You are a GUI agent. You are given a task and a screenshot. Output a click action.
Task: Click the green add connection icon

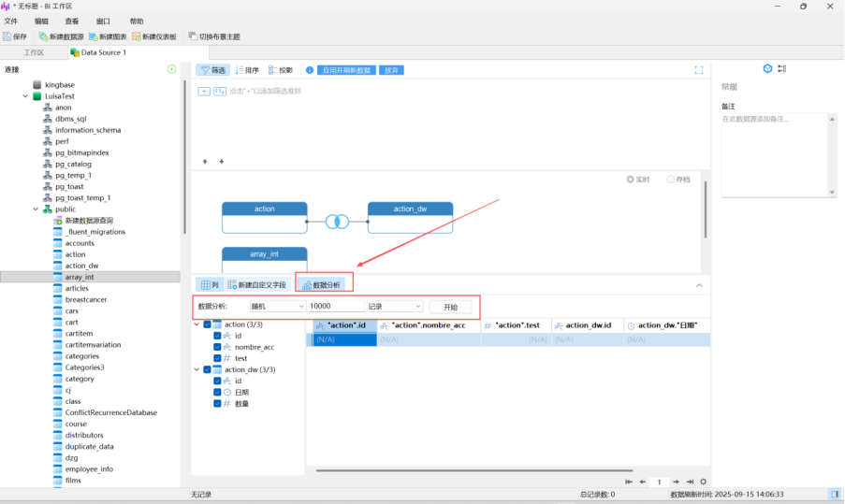coord(171,69)
